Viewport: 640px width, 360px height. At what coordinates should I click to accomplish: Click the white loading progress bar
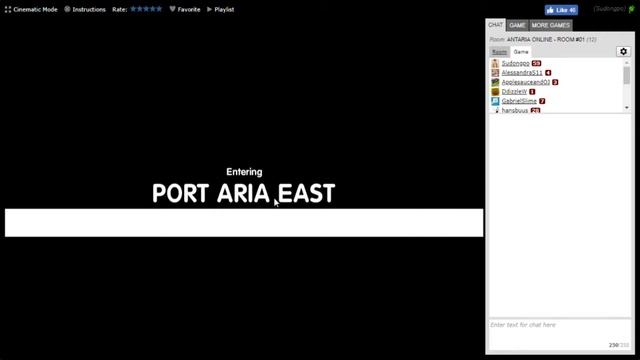pos(244,223)
